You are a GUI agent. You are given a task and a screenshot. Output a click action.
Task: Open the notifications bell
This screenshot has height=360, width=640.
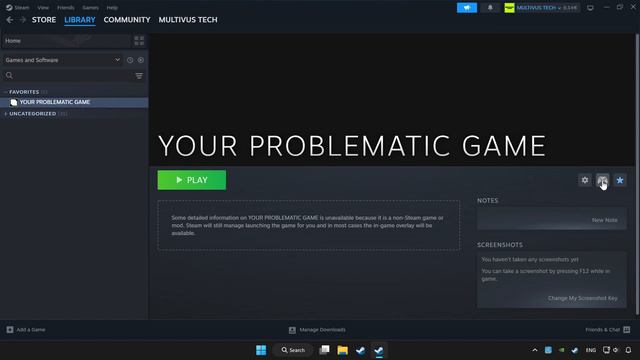tap(490, 8)
